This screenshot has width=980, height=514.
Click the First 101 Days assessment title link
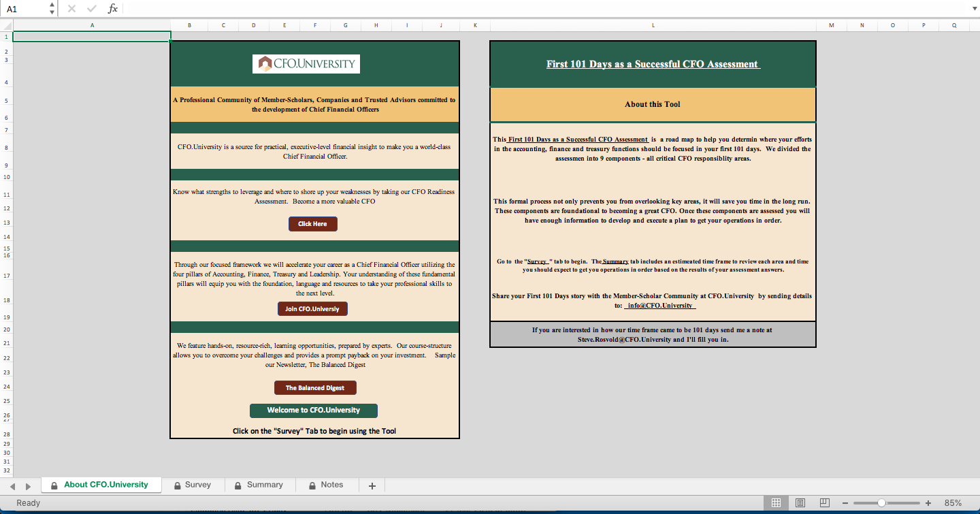click(653, 64)
